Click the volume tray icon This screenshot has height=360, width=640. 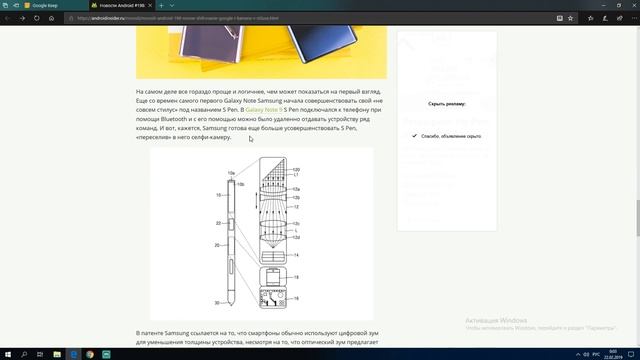tap(586, 354)
